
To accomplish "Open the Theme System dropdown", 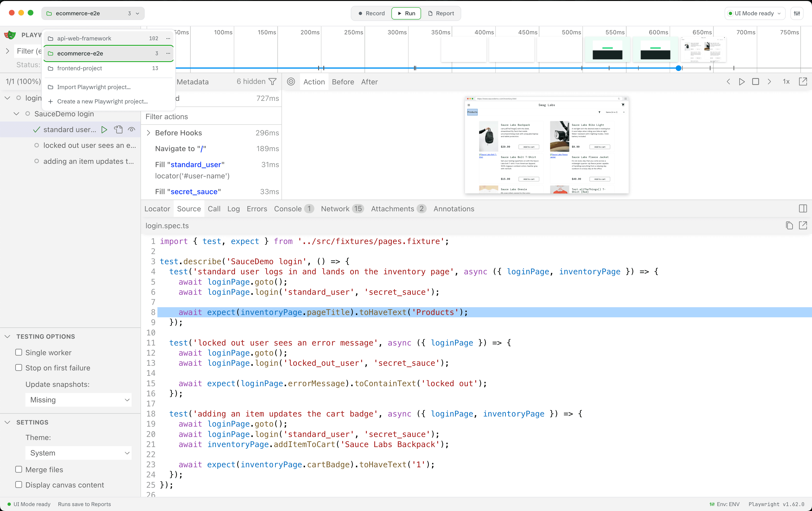I will click(x=78, y=453).
